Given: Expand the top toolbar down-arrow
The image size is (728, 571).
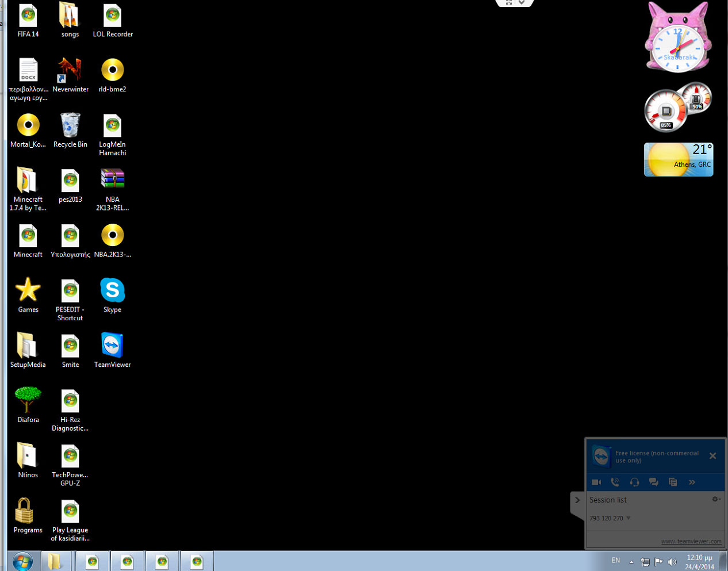Looking at the screenshot, I should click(x=522, y=2).
